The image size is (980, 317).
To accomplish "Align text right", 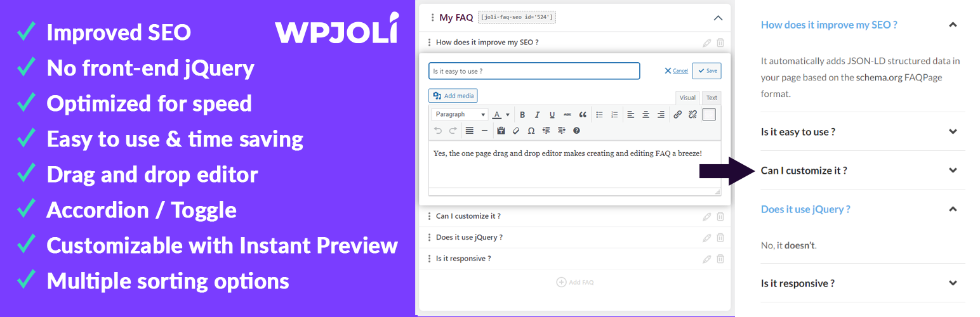I will click(661, 115).
